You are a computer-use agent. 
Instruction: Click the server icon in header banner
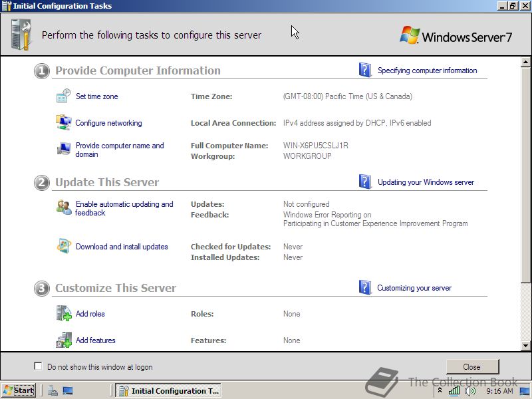[x=21, y=35]
